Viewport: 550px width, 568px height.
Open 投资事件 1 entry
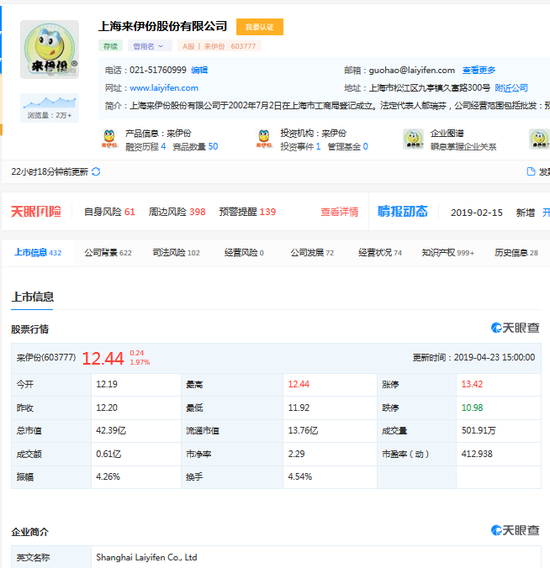300,146
